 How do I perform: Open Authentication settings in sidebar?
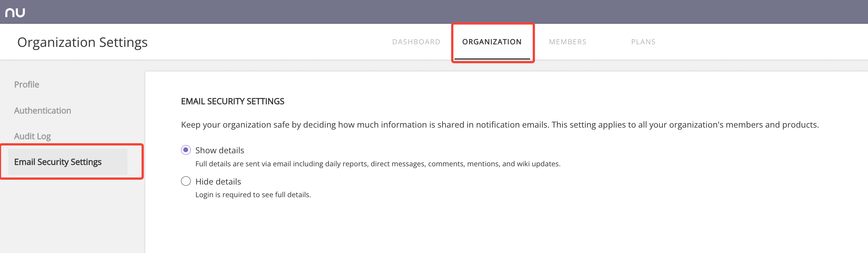[x=42, y=111]
